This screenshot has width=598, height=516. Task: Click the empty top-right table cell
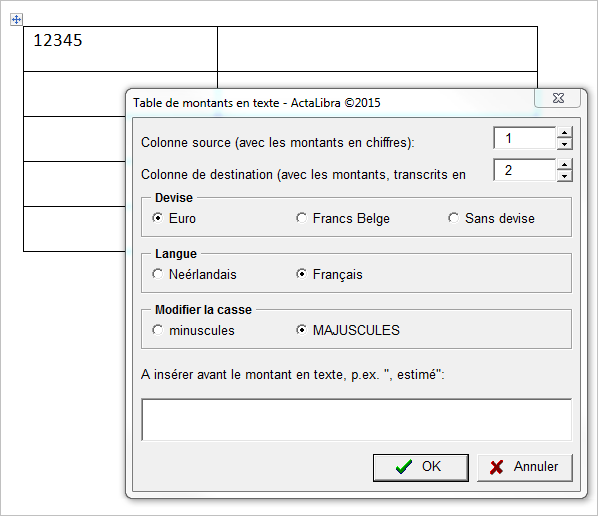point(378,49)
